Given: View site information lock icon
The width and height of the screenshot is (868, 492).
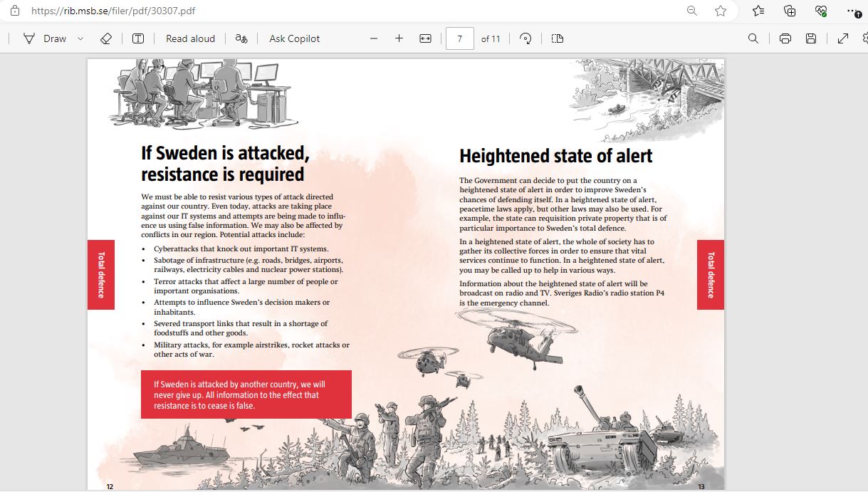Looking at the screenshot, I should pos(15,11).
